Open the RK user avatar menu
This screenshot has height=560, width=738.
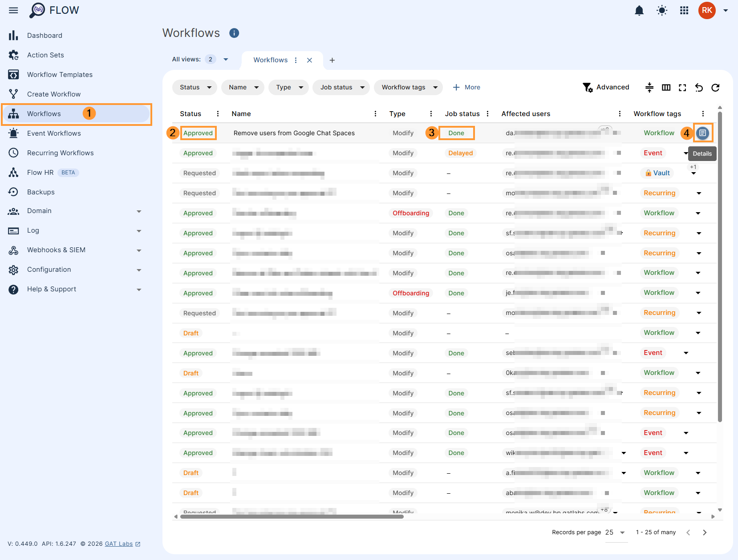(x=707, y=10)
